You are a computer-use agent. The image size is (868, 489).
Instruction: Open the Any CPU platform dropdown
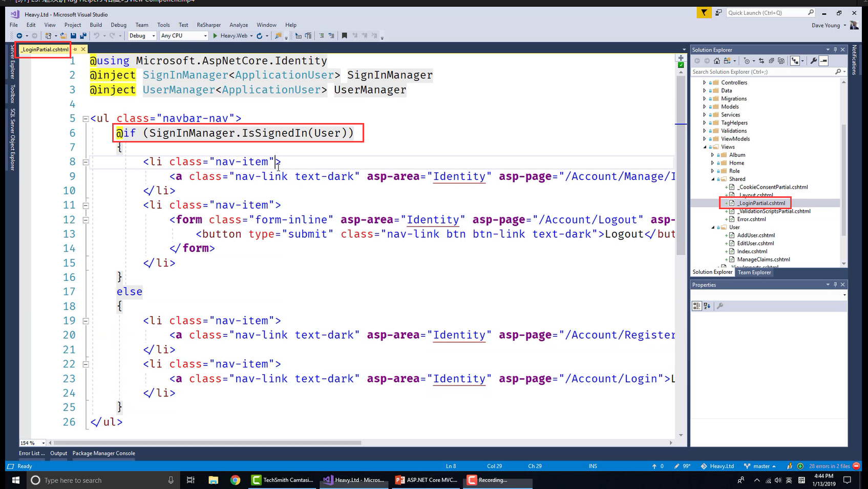coord(184,36)
